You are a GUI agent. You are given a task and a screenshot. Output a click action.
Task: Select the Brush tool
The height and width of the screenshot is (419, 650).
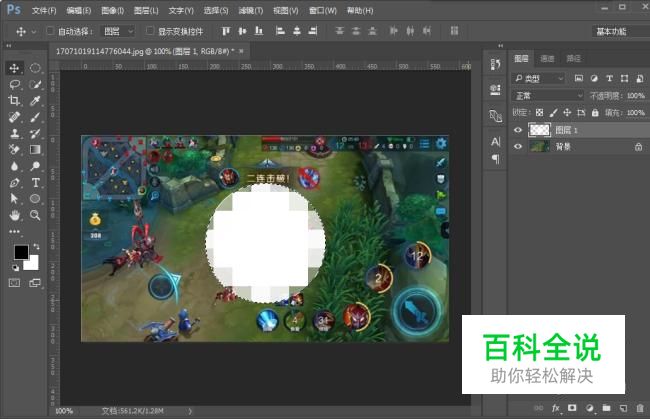point(35,117)
